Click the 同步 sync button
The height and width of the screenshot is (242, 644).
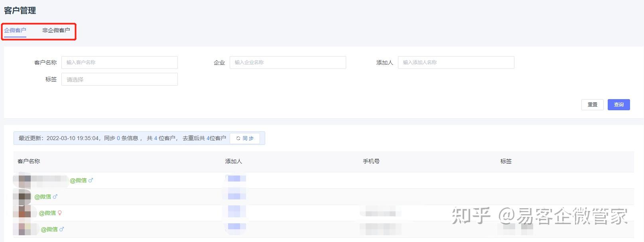(x=245, y=139)
